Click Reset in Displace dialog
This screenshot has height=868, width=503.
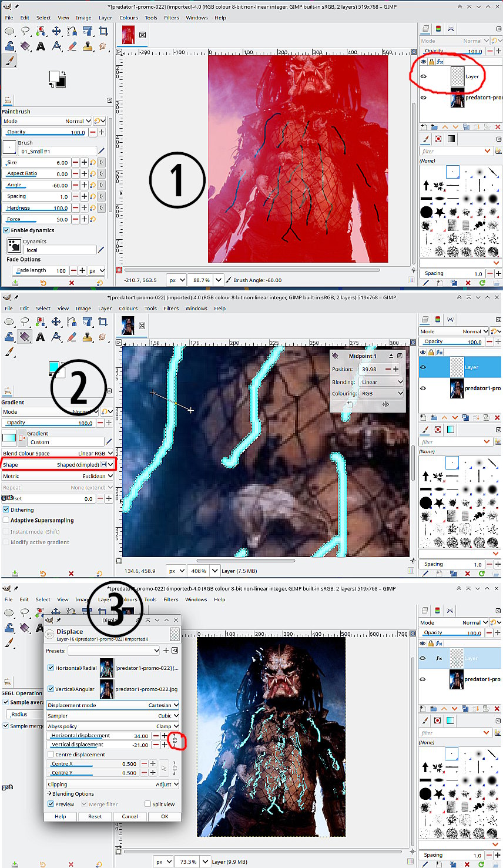(95, 816)
